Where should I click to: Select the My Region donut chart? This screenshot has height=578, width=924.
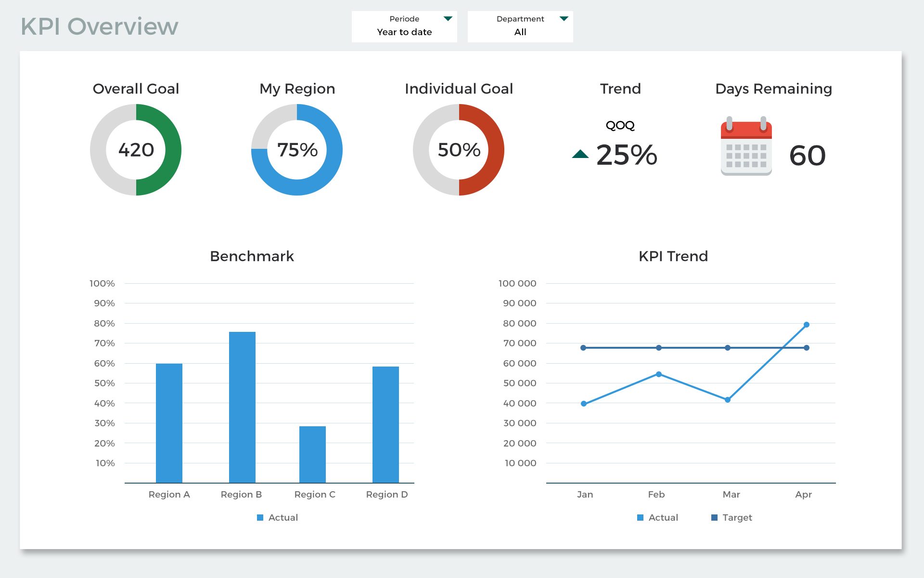coord(297,150)
